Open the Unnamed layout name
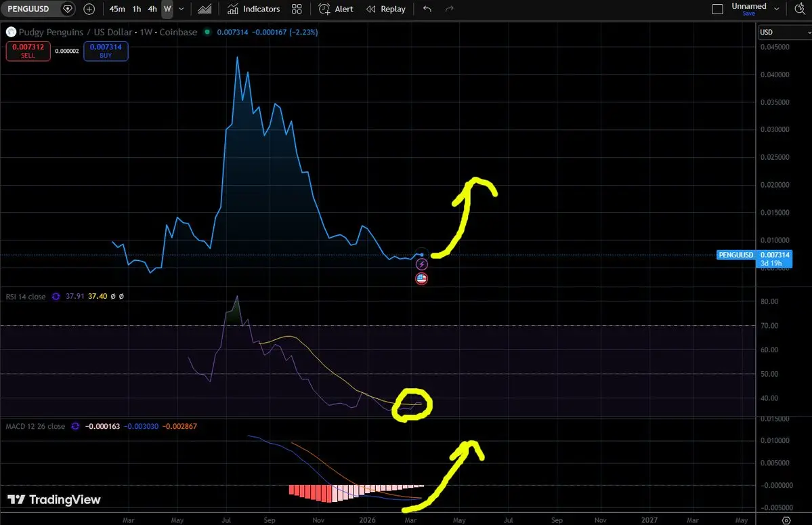 pos(749,6)
